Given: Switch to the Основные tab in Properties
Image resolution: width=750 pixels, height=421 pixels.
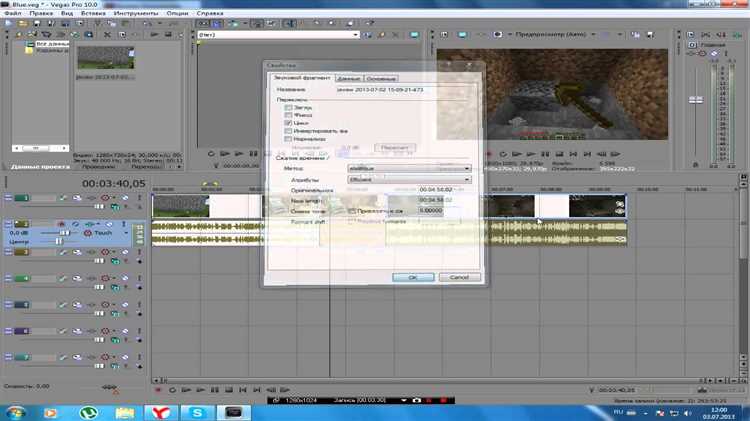Looking at the screenshot, I should [x=381, y=78].
